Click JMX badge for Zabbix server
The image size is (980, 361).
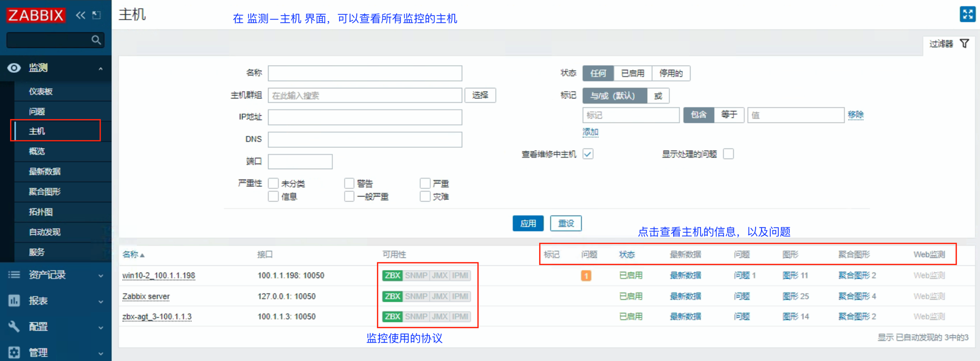tap(439, 296)
